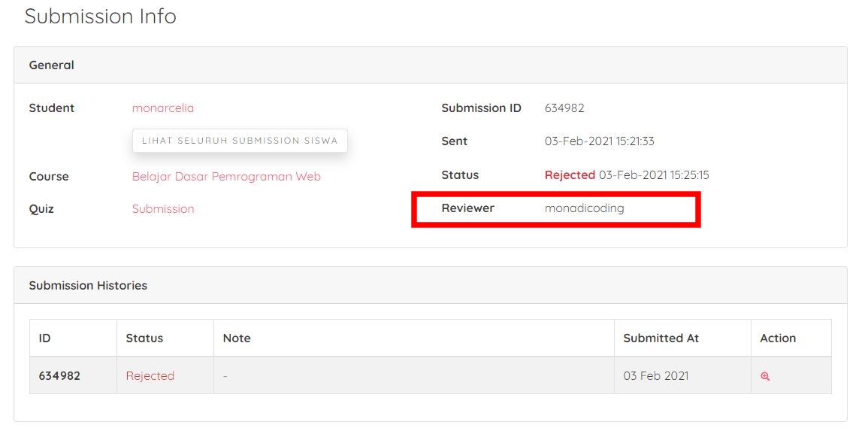Click the inspect icon in Submission Histories
Viewport: 868px width, 434px height.
(x=764, y=375)
